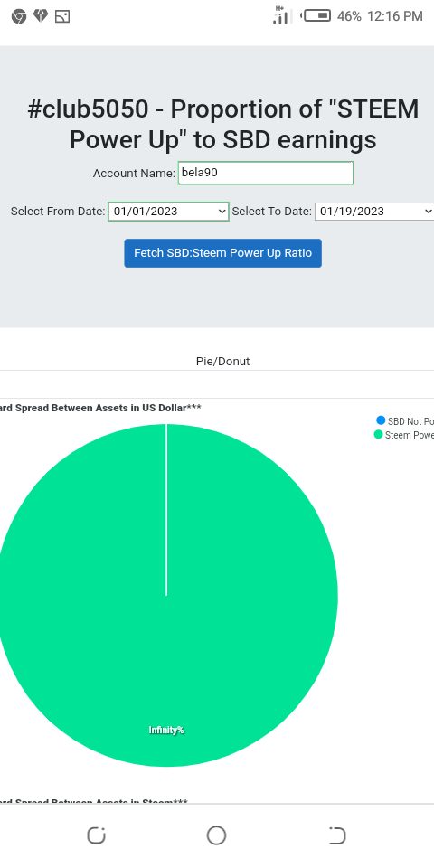Viewport: 434px width, 868px height.
Task: Go to home via circle button
Action: pyautogui.click(x=216, y=835)
